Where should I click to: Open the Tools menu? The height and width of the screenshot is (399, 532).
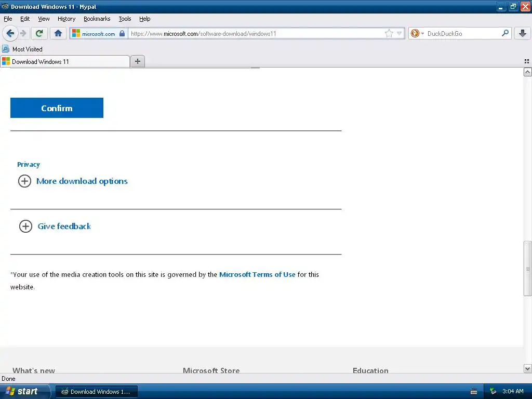tap(125, 19)
